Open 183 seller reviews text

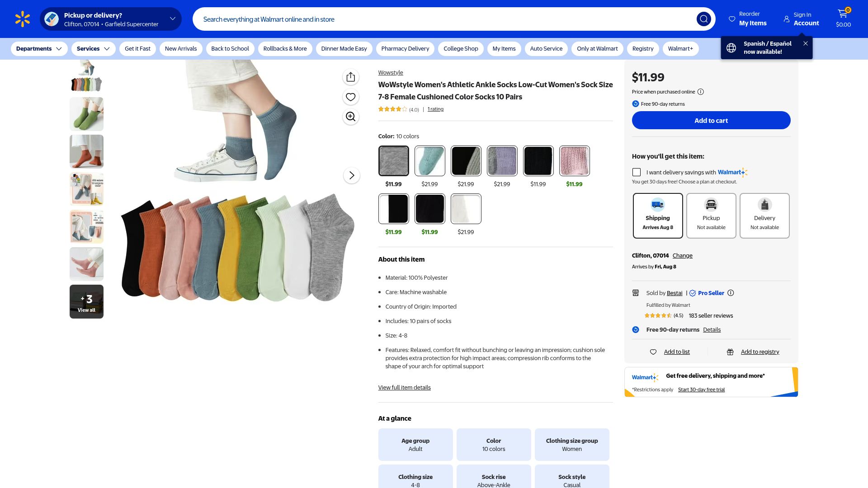[711, 316]
